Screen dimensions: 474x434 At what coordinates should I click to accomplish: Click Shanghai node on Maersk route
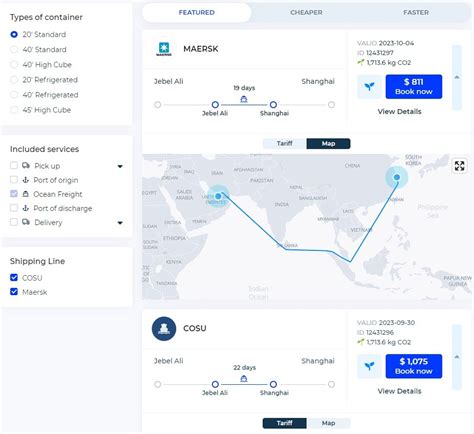point(273,105)
